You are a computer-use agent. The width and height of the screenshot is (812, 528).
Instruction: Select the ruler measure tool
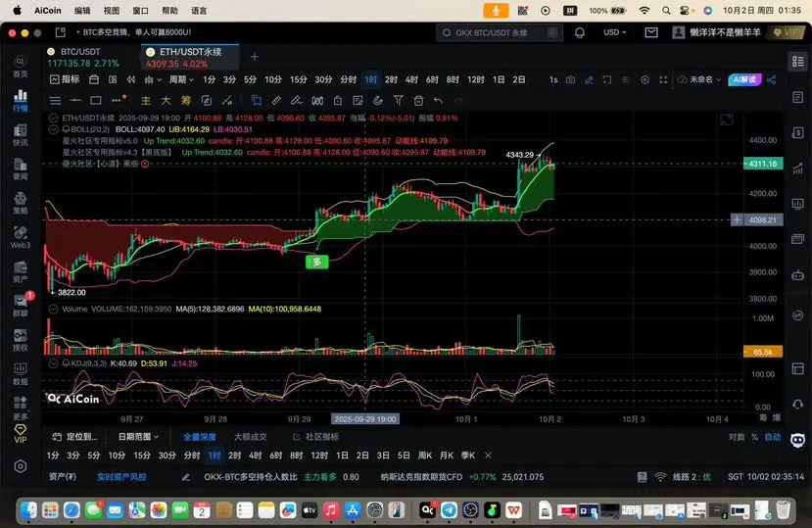pyautogui.click(x=276, y=101)
